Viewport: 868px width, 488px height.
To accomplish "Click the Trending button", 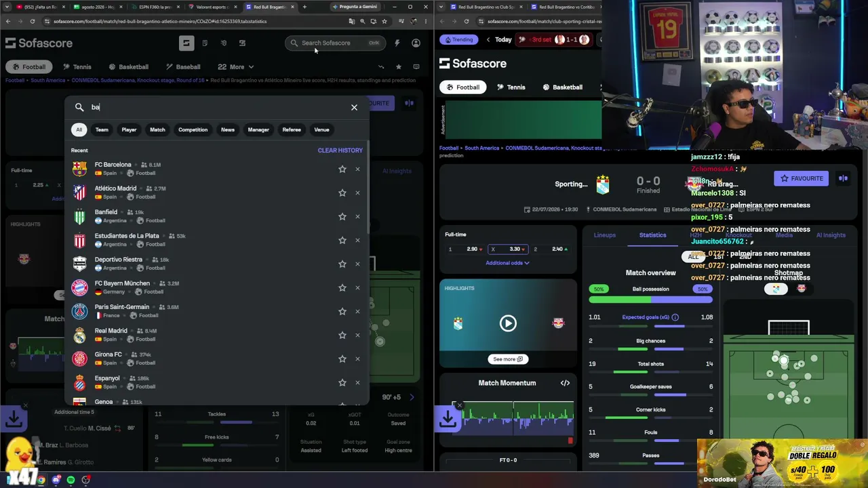I will click(x=458, y=39).
